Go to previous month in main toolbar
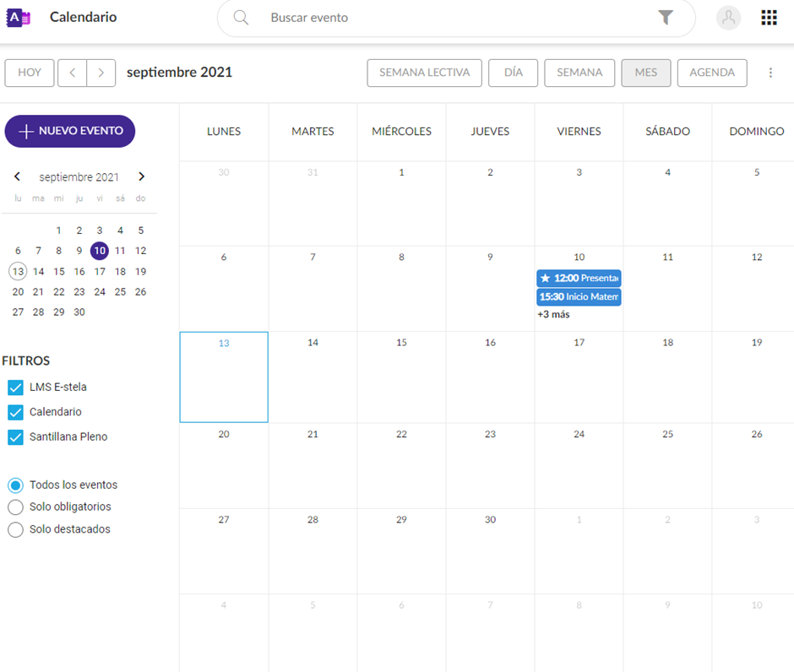Image resolution: width=794 pixels, height=672 pixels. click(x=73, y=73)
